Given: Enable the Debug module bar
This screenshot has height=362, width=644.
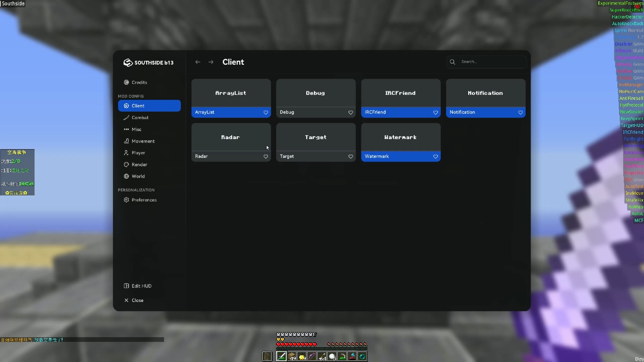Looking at the screenshot, I should [x=316, y=112].
